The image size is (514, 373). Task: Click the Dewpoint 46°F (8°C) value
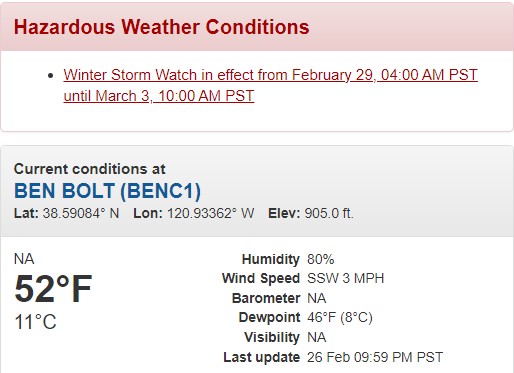pos(340,317)
